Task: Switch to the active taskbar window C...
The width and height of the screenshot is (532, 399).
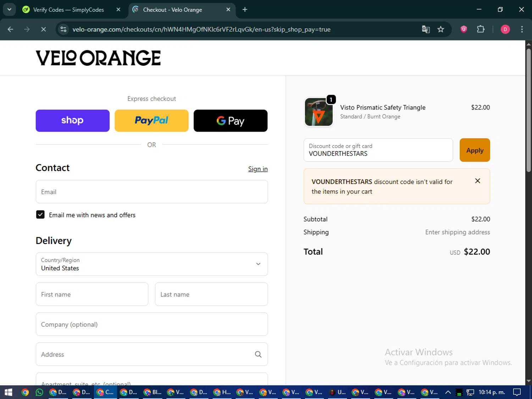Action: click(105, 392)
